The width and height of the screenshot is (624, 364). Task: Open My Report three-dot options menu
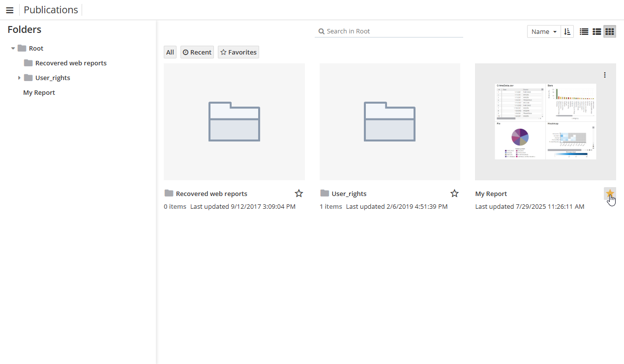[x=605, y=75]
